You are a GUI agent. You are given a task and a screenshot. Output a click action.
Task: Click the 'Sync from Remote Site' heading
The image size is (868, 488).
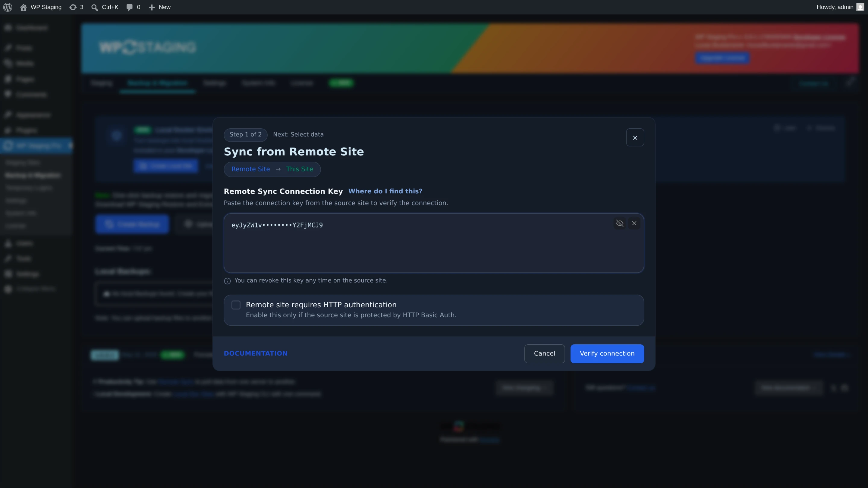pos(294,152)
